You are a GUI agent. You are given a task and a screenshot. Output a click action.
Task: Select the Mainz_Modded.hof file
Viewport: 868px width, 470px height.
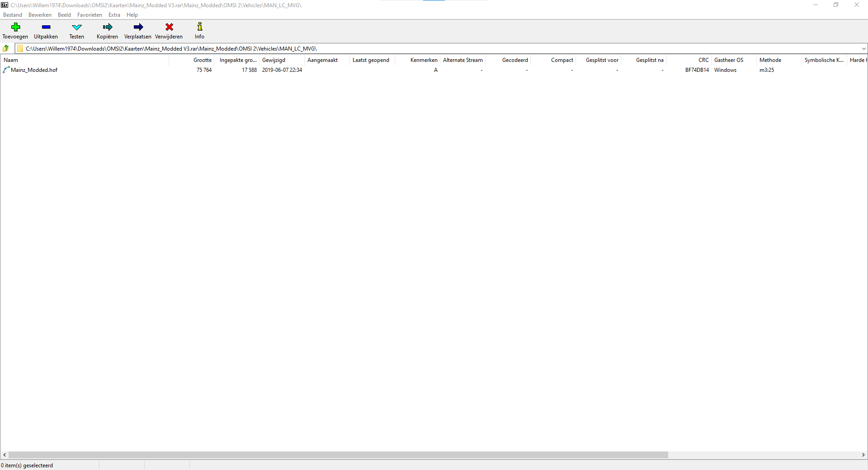click(34, 70)
